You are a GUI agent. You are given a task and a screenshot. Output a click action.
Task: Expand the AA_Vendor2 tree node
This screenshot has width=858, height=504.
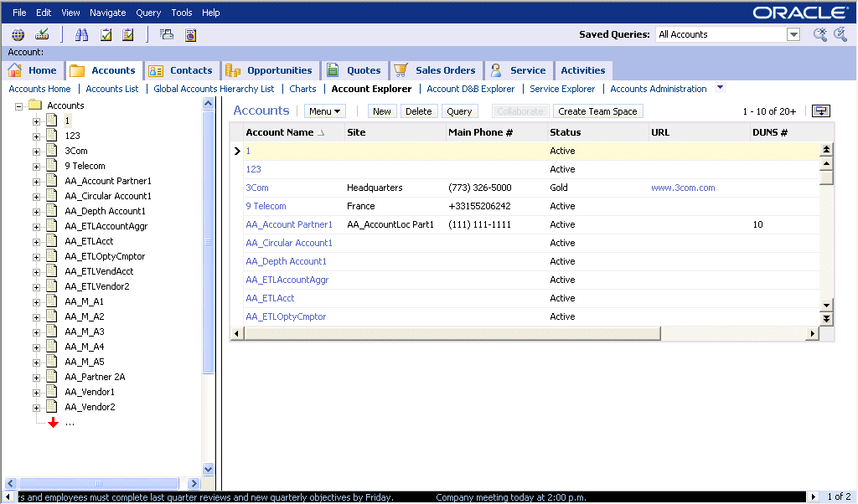[36, 408]
